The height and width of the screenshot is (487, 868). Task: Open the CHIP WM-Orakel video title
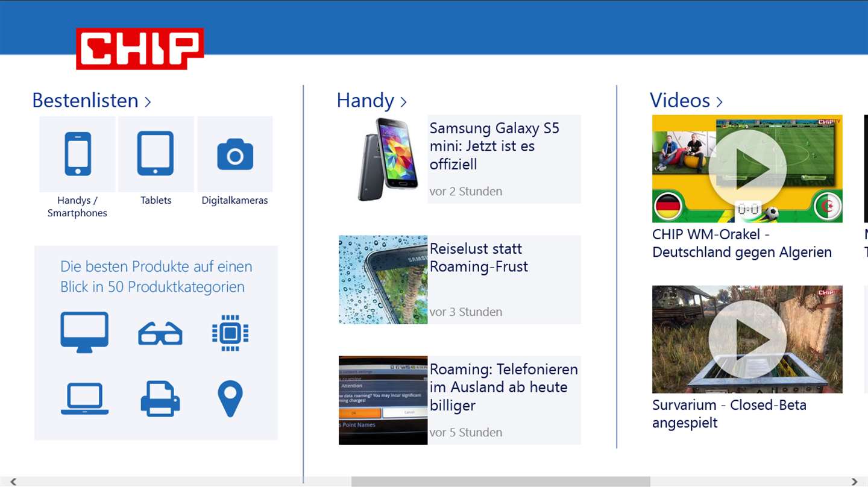coord(742,243)
